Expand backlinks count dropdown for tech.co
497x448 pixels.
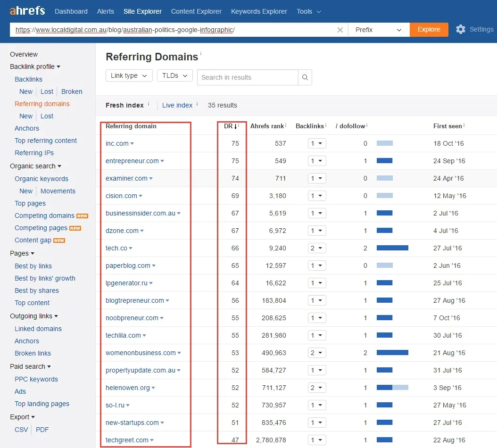[317, 248]
